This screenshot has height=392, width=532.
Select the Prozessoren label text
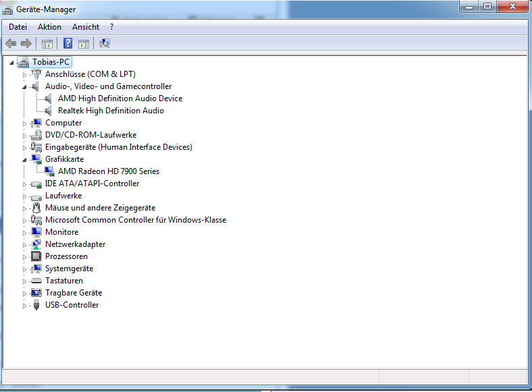click(x=66, y=256)
